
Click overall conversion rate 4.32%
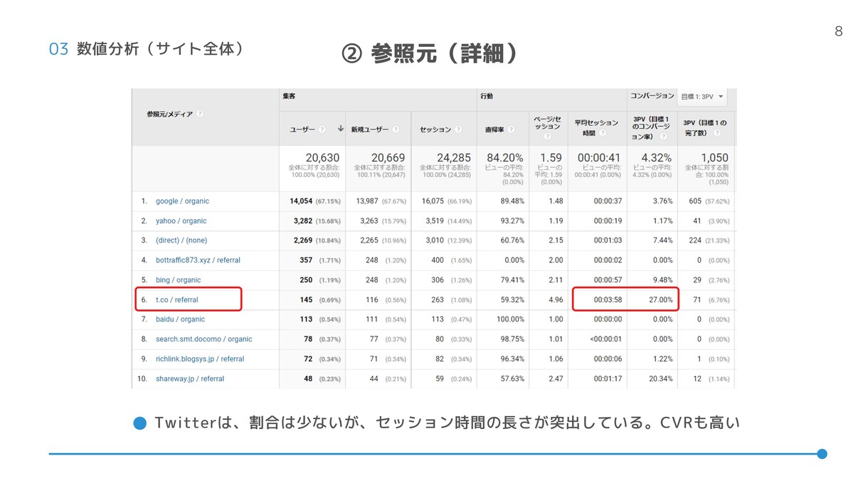coord(657,158)
